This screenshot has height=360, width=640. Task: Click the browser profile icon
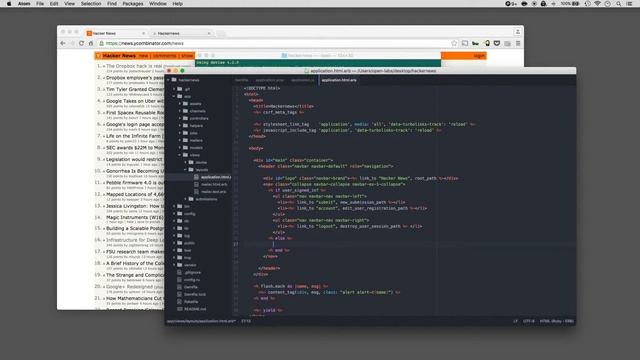click(x=518, y=31)
